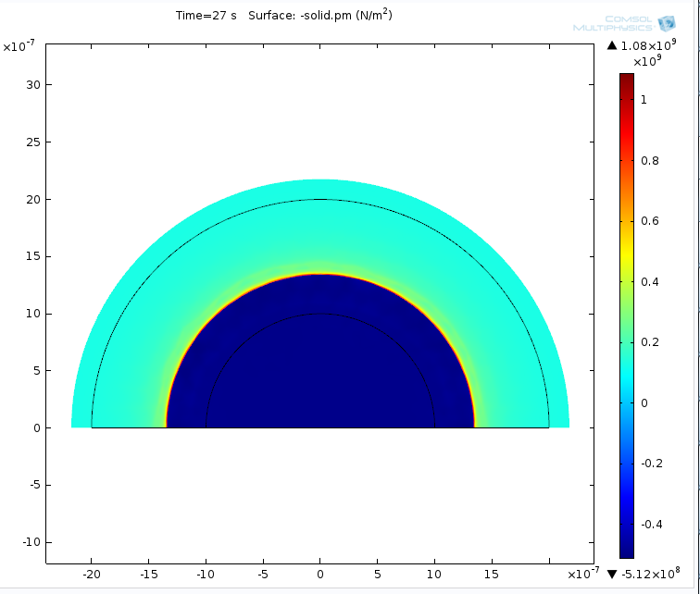Click the red-yellow interface ring at its apex
700x594 pixels.
(319, 274)
